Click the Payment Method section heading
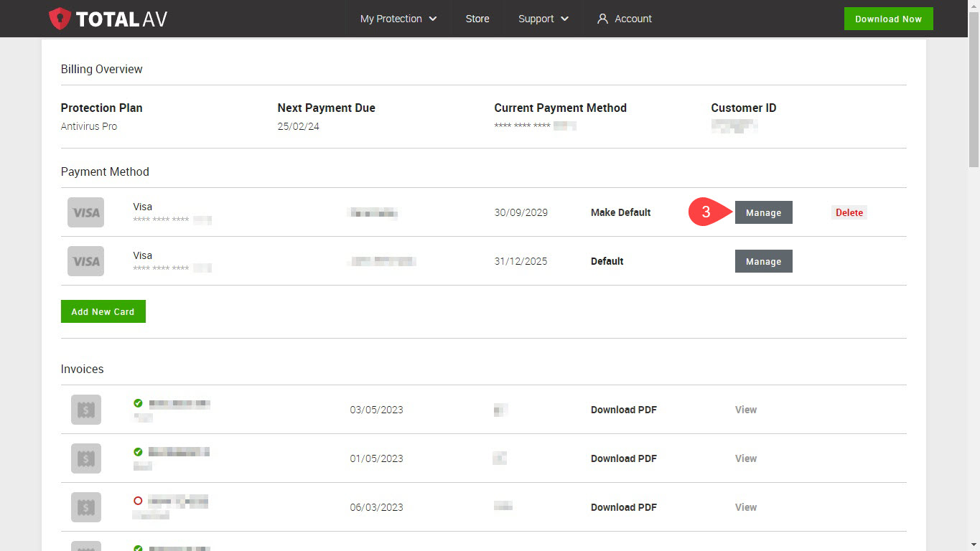Viewport: 980px width, 551px height. pos(105,171)
